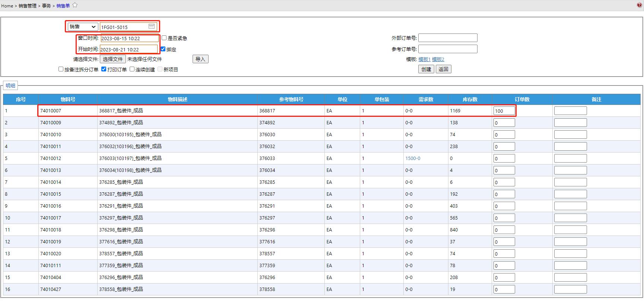Click order quantity field for 74010427
The image size is (644, 301).
(504, 289)
